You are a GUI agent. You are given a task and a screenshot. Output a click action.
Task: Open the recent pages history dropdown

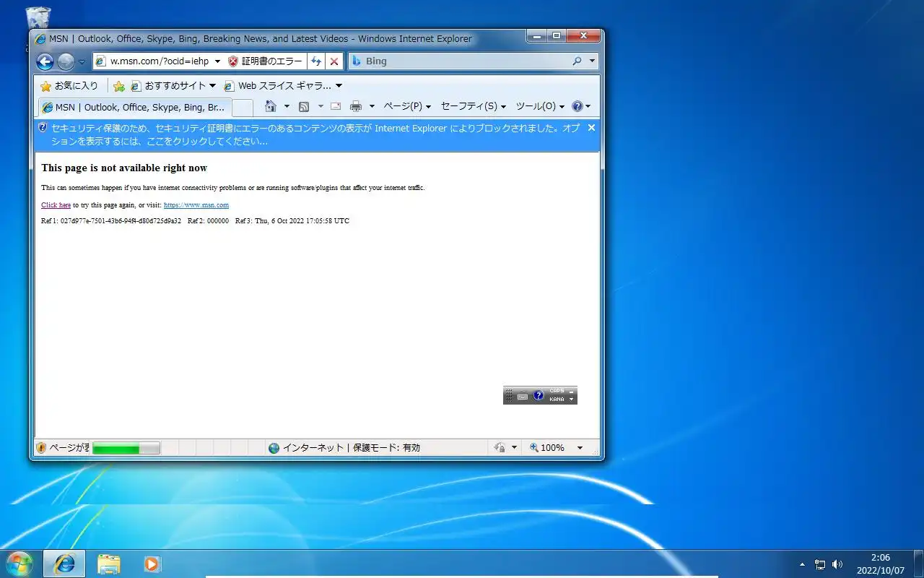82,62
